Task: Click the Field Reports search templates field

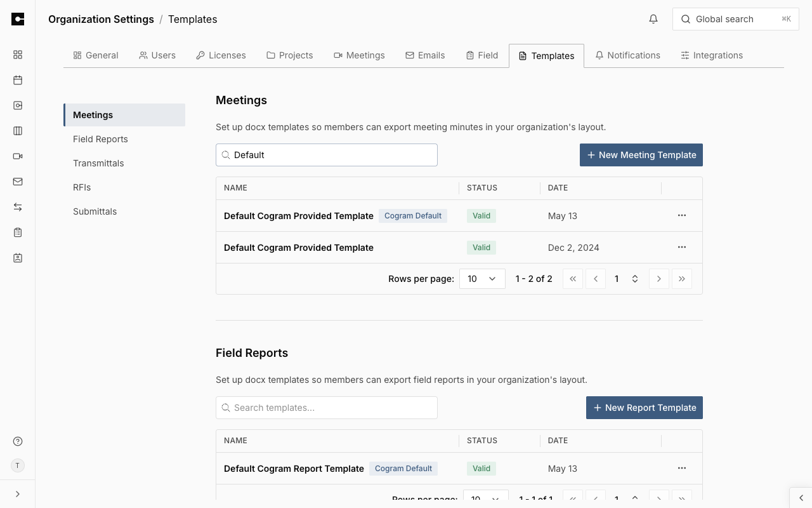Action: [x=327, y=408]
